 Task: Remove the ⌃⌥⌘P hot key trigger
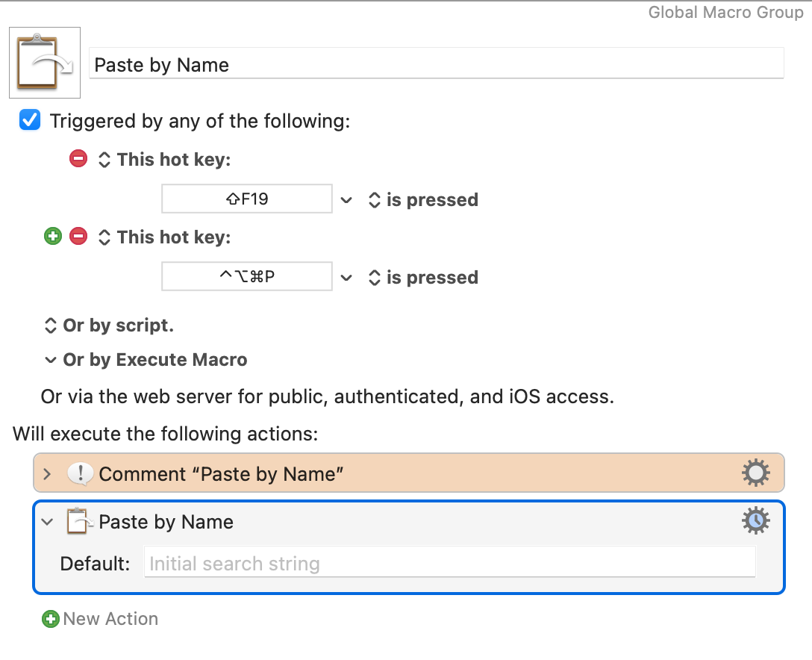[78, 236]
